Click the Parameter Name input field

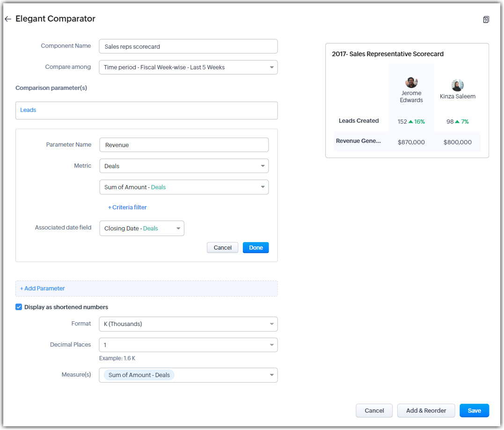(184, 145)
